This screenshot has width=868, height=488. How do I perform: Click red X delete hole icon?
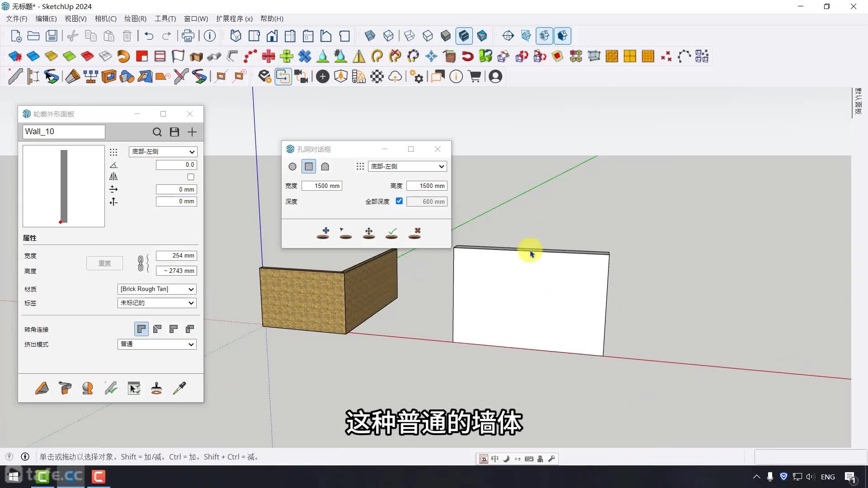click(415, 233)
